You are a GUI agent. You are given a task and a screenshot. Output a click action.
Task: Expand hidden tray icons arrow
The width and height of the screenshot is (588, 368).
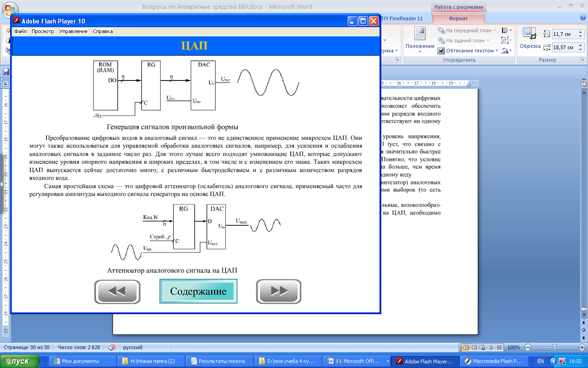553,362
